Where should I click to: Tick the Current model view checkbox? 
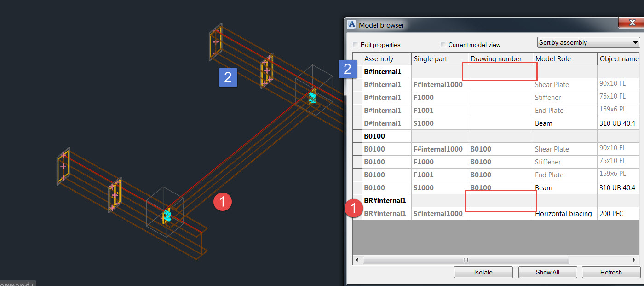pyautogui.click(x=443, y=45)
